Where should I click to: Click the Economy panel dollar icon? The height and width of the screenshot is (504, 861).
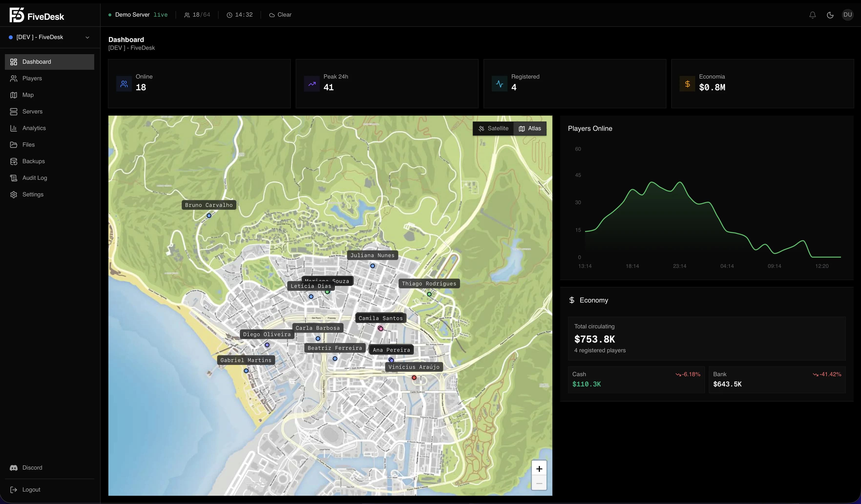coord(572,300)
